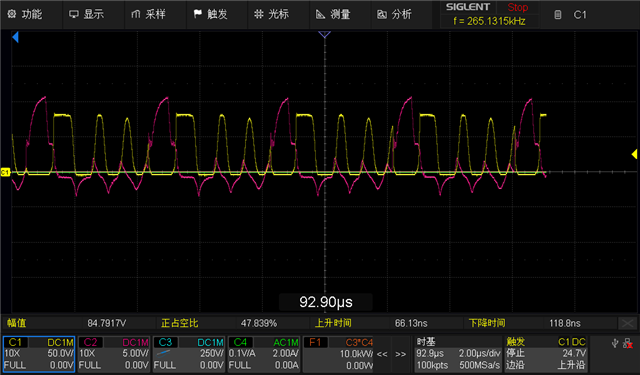Click the >> channel scroll-right arrow
The width and height of the screenshot is (640, 375).
click(x=400, y=354)
